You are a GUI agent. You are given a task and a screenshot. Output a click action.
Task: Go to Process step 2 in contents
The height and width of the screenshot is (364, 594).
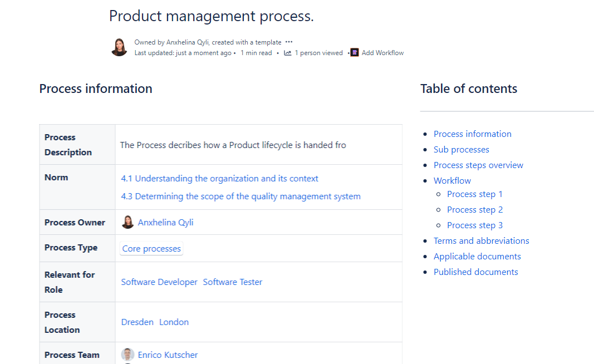pos(474,210)
